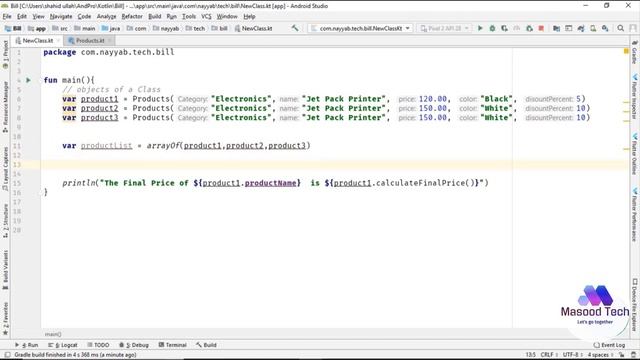
Task: Open the 4 spaces indent selector
Action: point(600,355)
